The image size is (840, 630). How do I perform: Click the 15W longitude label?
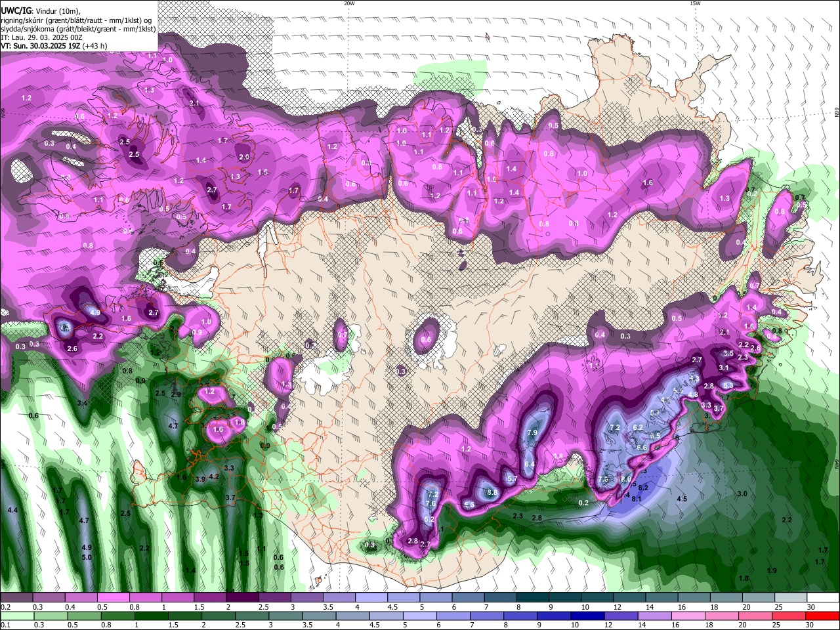click(695, 3)
